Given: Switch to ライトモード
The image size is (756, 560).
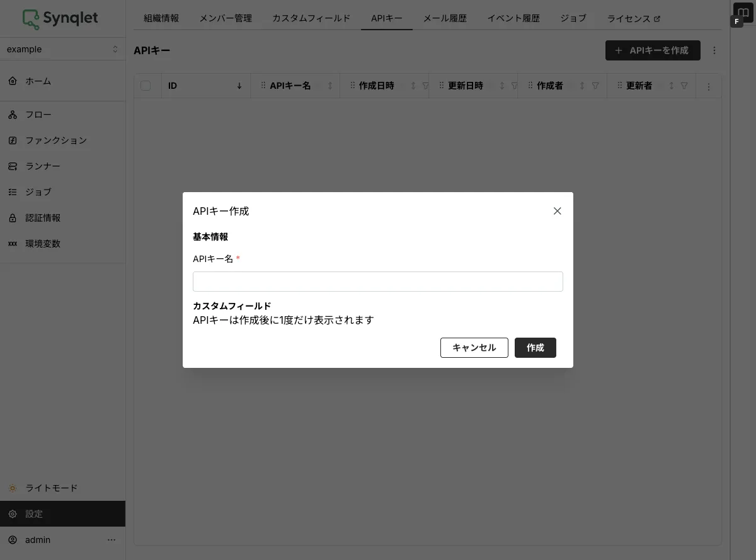Looking at the screenshot, I should (x=62, y=488).
